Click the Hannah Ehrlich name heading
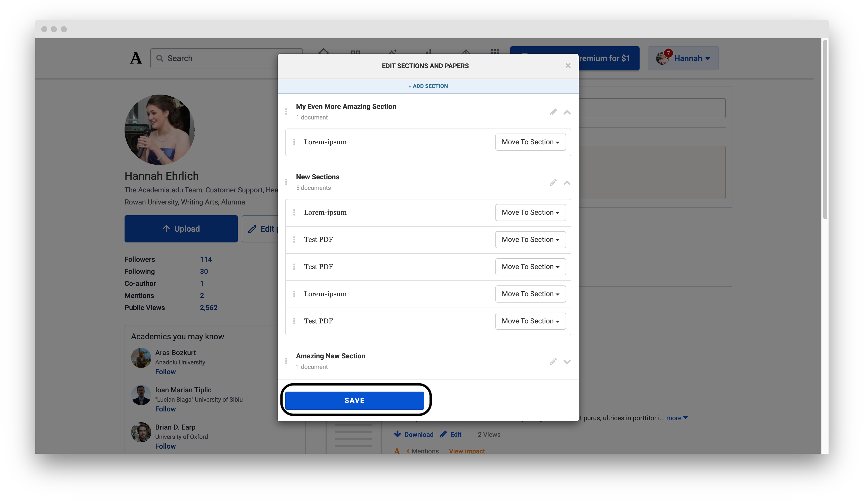 pyautogui.click(x=162, y=176)
